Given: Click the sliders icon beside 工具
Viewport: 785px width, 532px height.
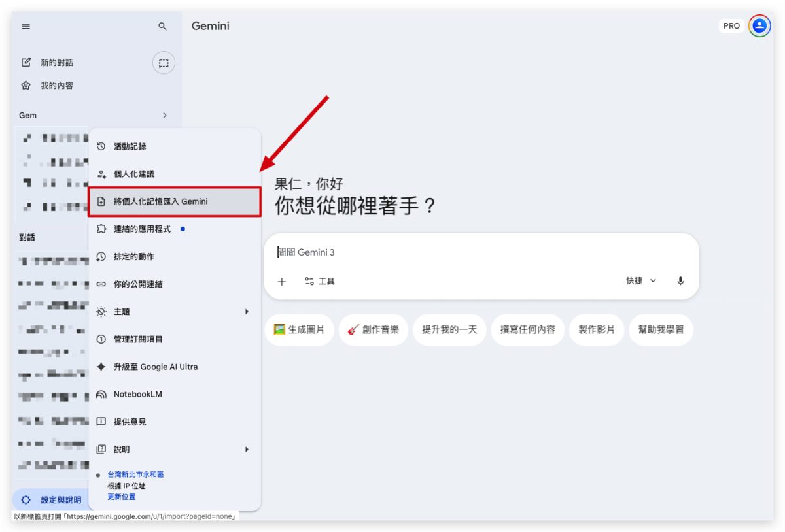Looking at the screenshot, I should [x=309, y=281].
